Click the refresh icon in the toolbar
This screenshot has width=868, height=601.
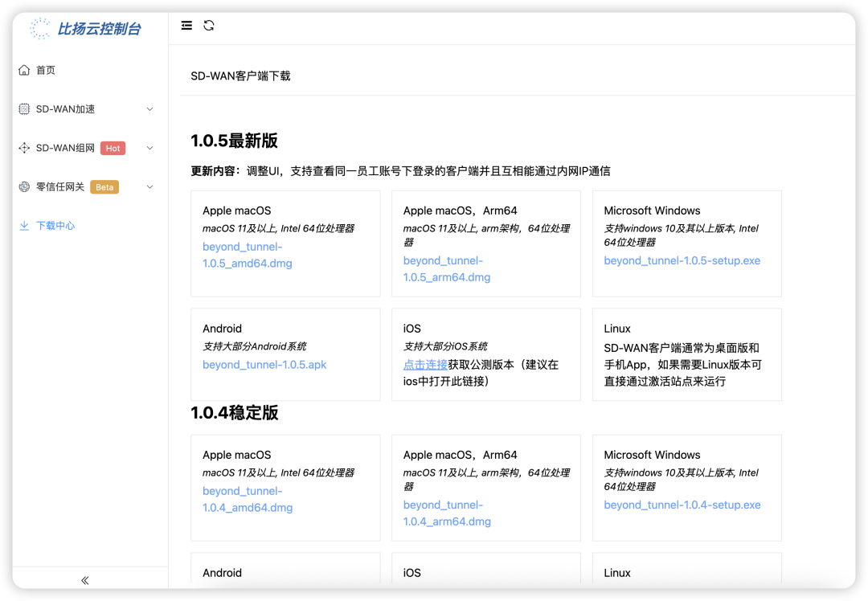[x=209, y=25]
